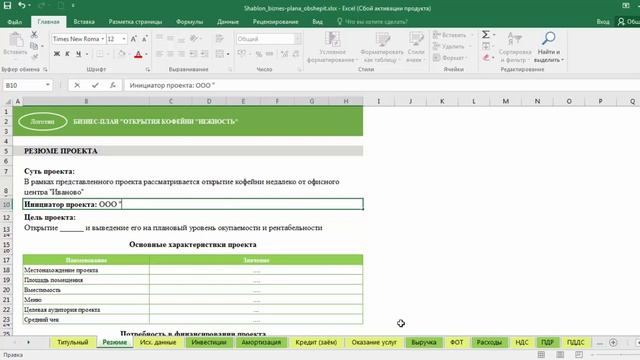Open the Инвестиции sheet tab
This screenshot has height=360, width=640.
click(x=209, y=342)
